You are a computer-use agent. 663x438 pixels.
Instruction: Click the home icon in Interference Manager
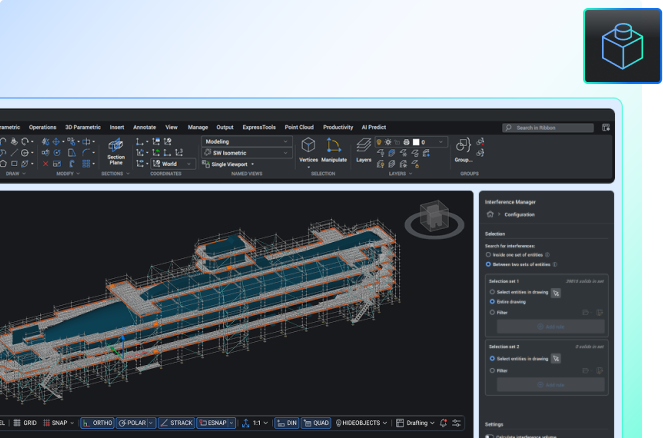(490, 214)
